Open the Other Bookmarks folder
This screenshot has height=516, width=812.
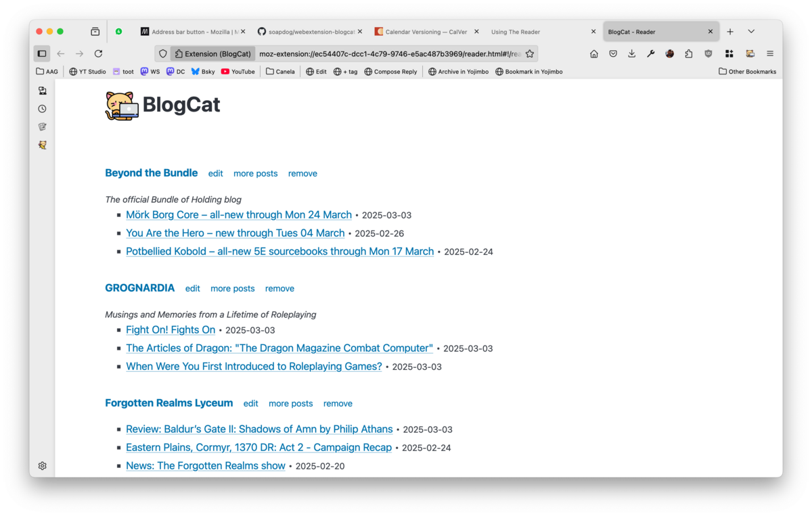coord(747,72)
